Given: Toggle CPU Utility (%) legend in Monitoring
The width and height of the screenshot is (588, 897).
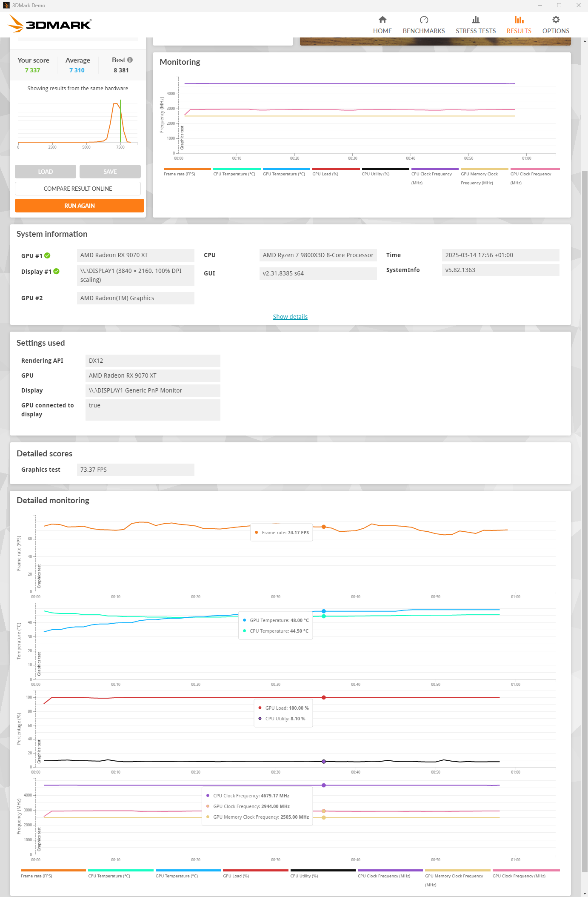Looking at the screenshot, I should [x=385, y=172].
